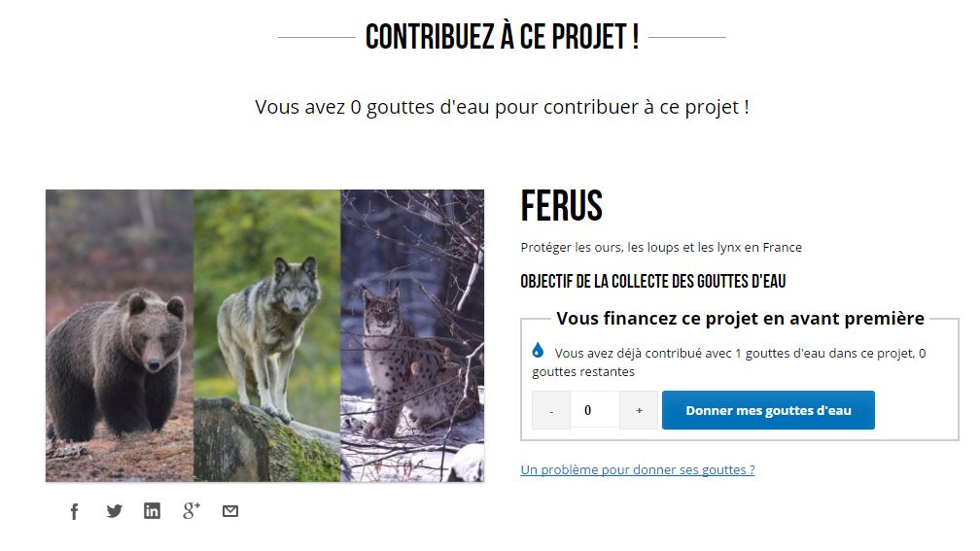The height and width of the screenshot is (551, 980).
Task: Click the Protéger les ours description text
Action: [661, 248]
